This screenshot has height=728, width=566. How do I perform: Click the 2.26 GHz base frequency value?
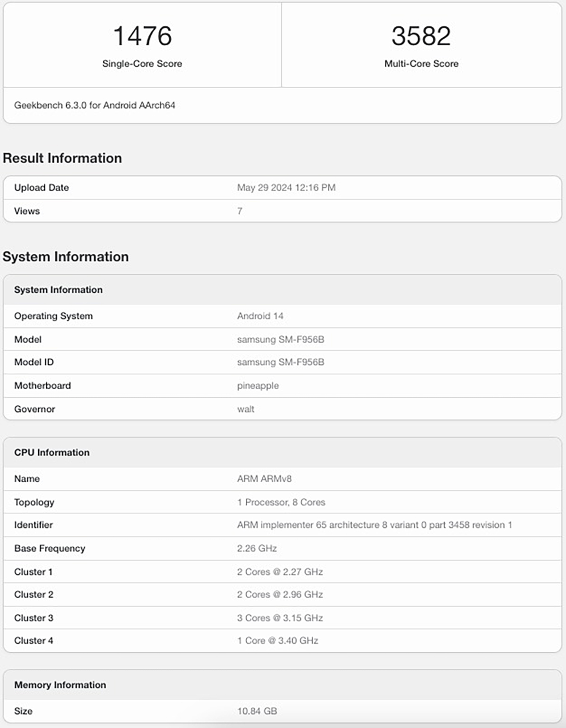click(x=257, y=549)
